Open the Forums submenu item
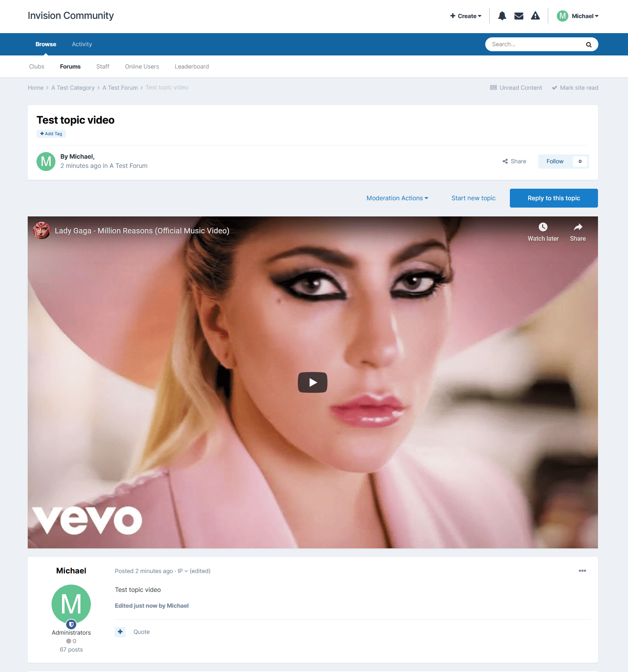Screen dimensions: 628x672 [70, 67]
